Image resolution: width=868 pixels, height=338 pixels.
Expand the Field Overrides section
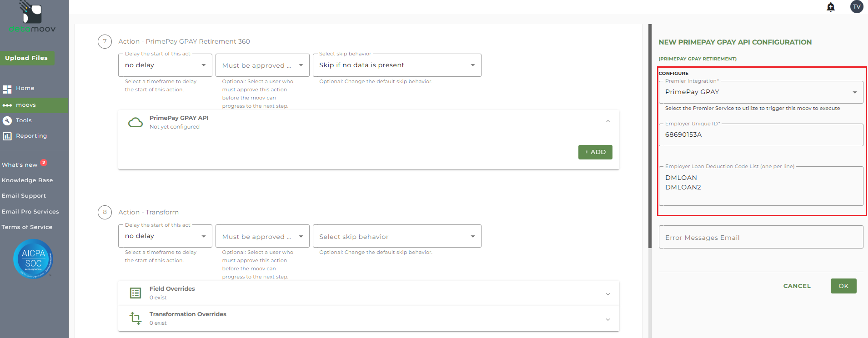click(608, 294)
